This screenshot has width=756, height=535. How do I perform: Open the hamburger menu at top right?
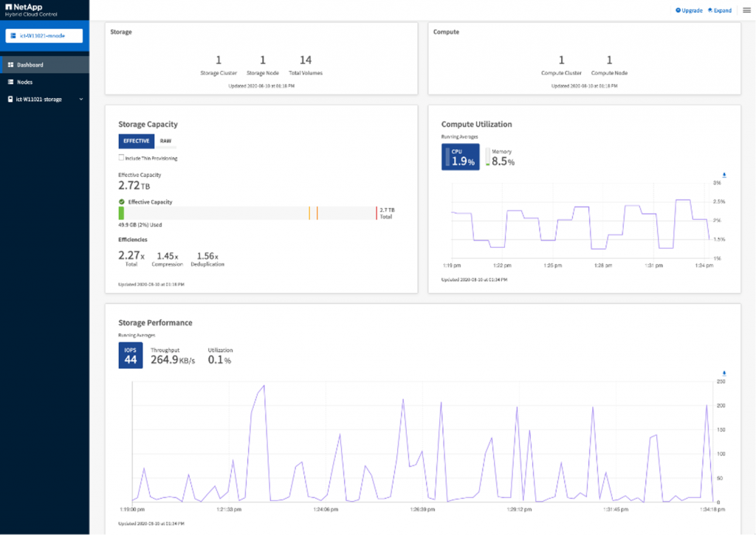click(x=746, y=10)
